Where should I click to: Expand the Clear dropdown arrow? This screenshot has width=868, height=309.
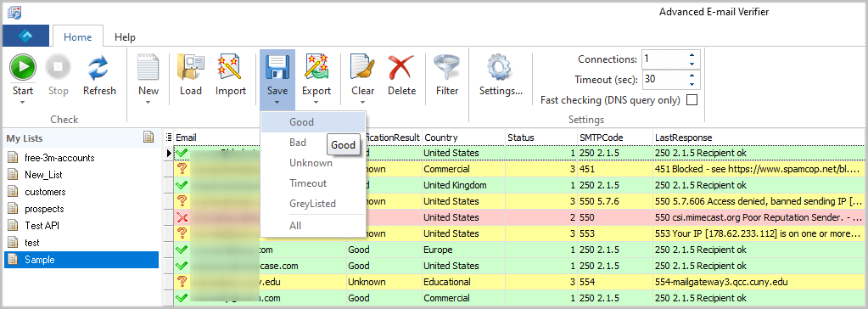coord(362,102)
